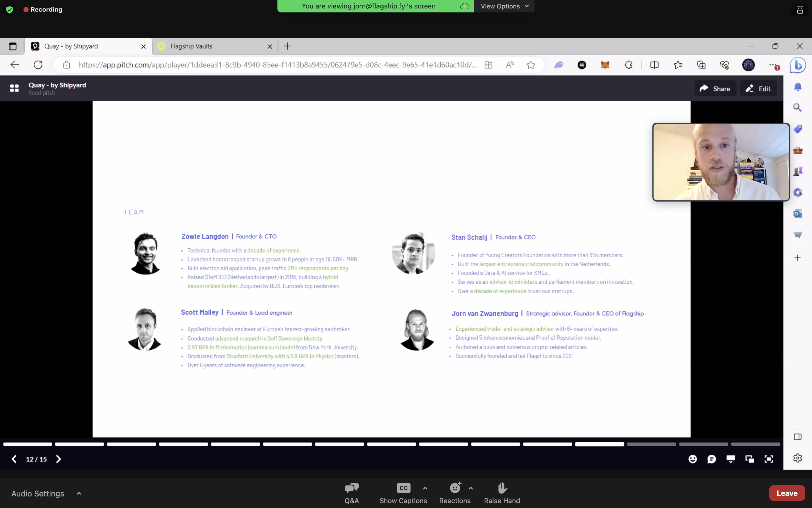Click the Share button in Pitch
The height and width of the screenshot is (508, 812).
point(715,89)
